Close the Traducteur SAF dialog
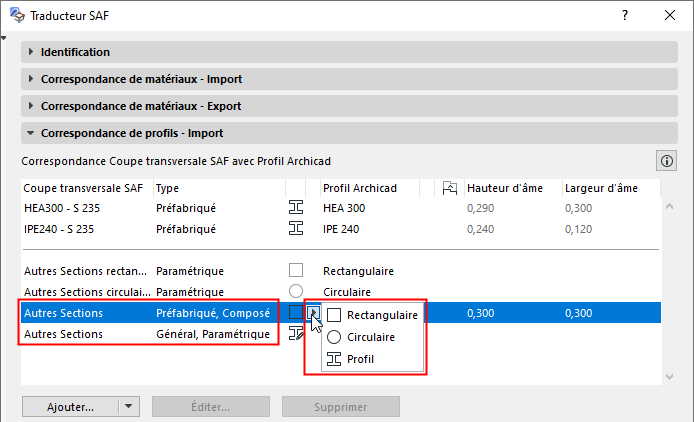Image resolution: width=694 pixels, height=422 pixels. pos(670,15)
